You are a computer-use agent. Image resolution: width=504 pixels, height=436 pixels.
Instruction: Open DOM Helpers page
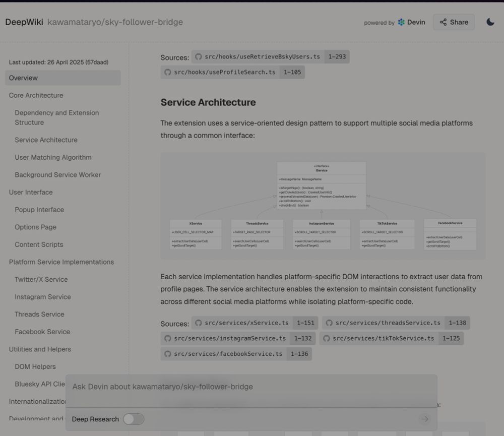(35, 366)
